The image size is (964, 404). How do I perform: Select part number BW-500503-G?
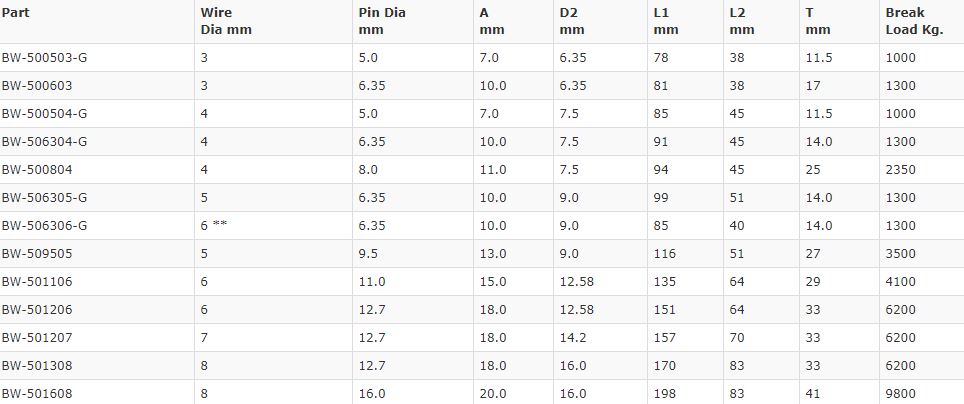click(x=44, y=58)
